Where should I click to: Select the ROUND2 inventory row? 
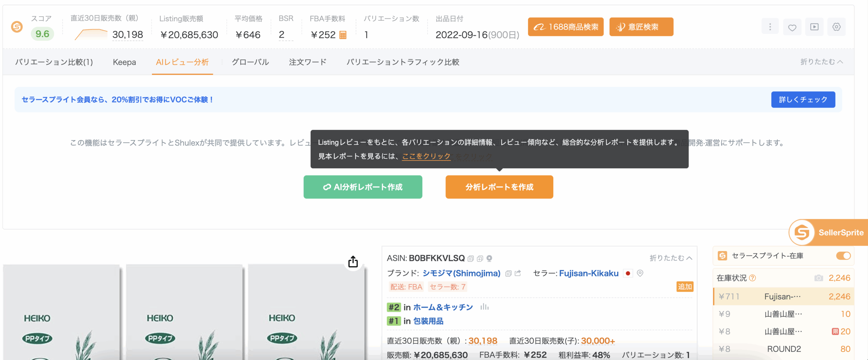point(784,349)
